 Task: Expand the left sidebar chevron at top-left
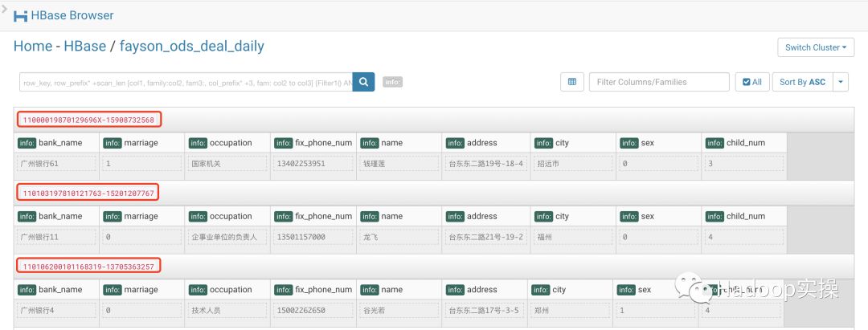[5, 9]
